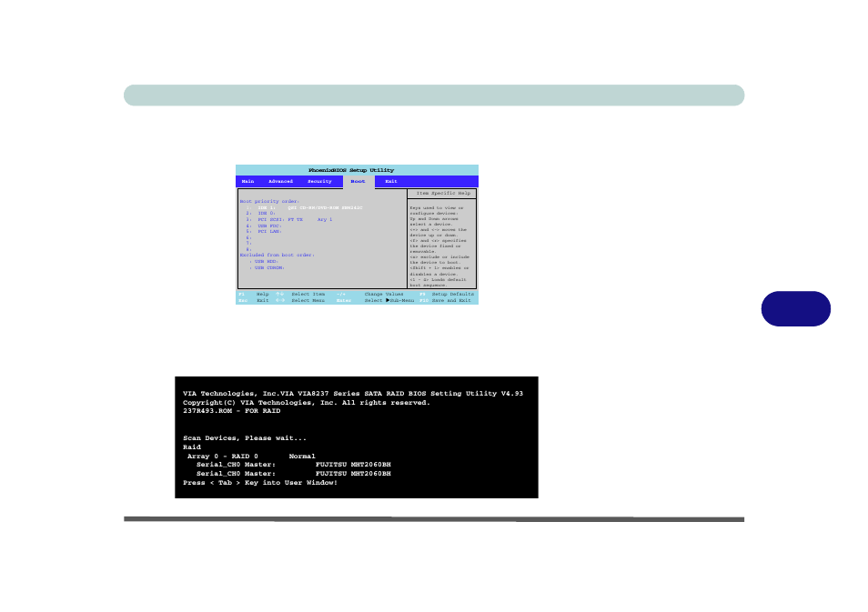Click the Item Specific Help panel header
The image size is (868, 612).
(x=442, y=193)
